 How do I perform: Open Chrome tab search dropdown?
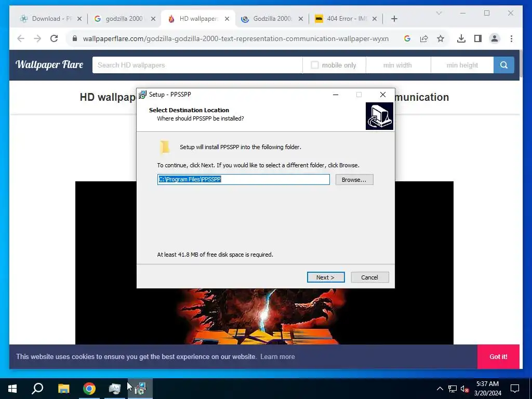[438, 13]
